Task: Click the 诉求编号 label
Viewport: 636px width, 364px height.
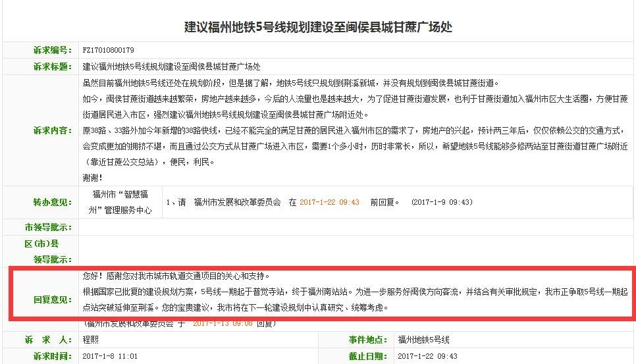Action: (x=53, y=50)
